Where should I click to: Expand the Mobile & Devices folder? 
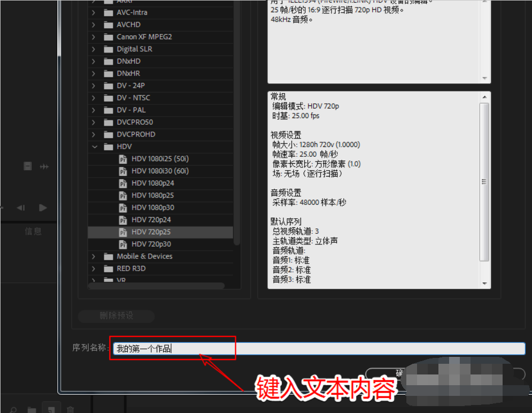click(94, 257)
